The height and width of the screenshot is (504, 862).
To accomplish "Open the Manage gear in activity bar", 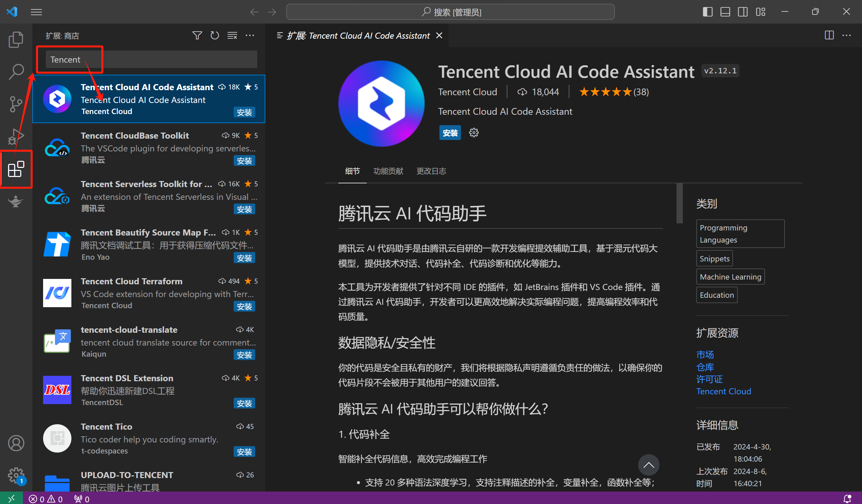I will click(16, 475).
